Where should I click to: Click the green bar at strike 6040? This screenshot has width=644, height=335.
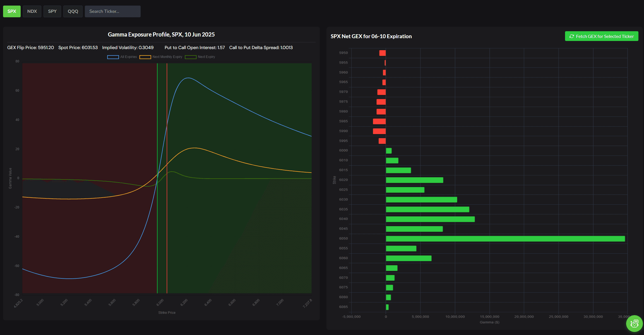430,219
